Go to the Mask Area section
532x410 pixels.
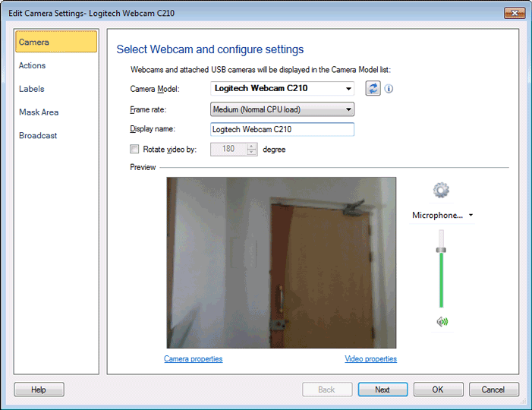point(39,112)
